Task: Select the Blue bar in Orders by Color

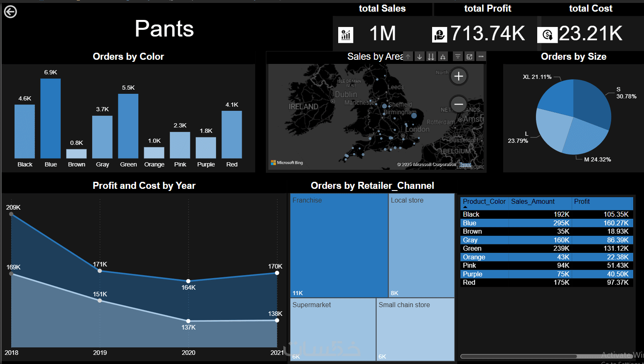Action: pos(51,118)
